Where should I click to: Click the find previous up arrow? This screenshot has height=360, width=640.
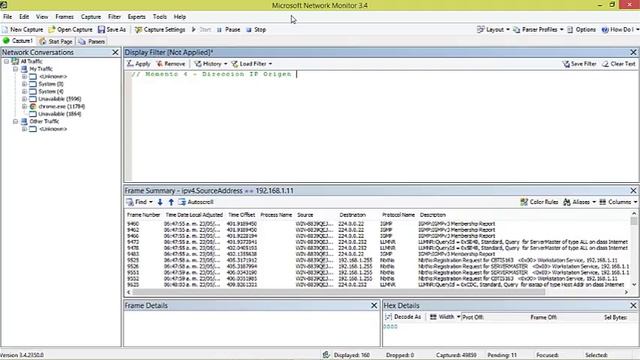(171, 202)
